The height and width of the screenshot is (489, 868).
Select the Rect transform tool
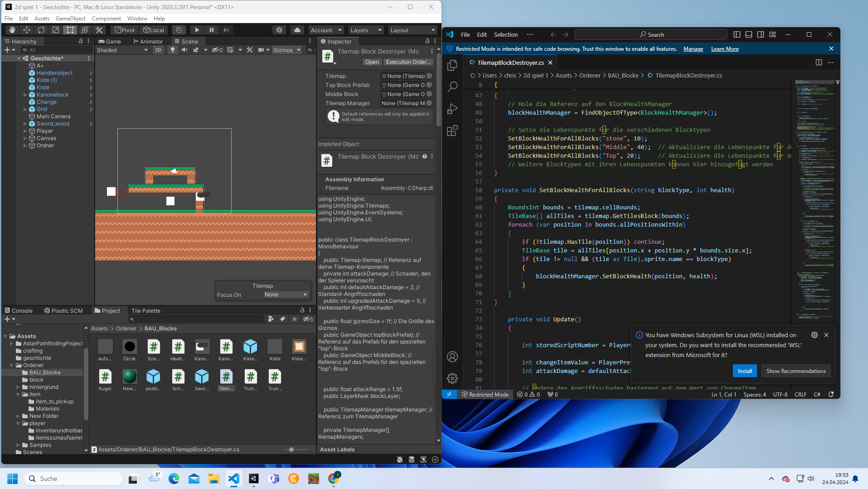point(70,30)
